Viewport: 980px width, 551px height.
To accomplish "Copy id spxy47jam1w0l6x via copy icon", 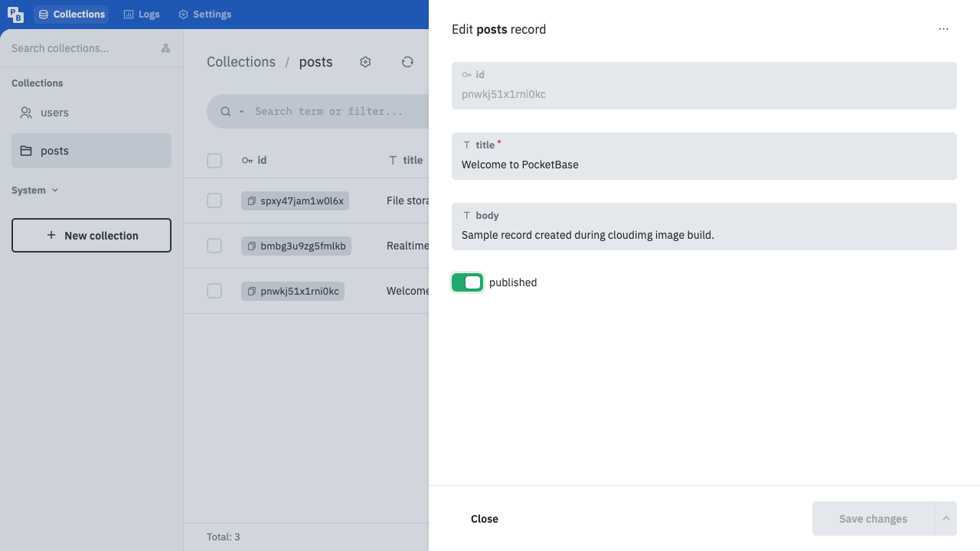I will tap(251, 201).
